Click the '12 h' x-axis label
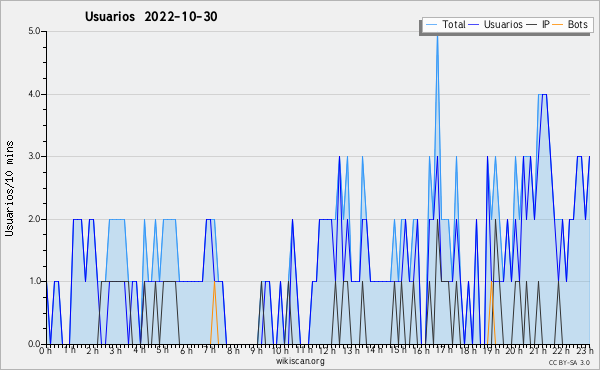The width and height of the screenshot is (600, 370). [327, 351]
